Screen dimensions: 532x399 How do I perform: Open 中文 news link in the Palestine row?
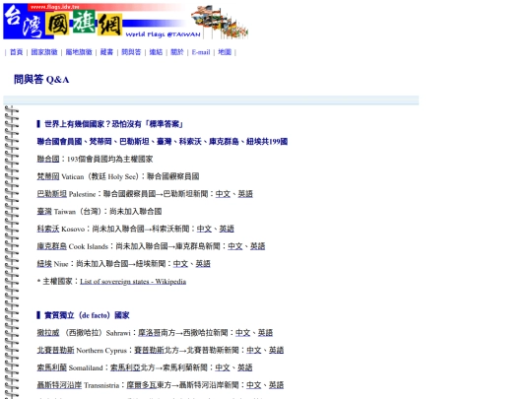(x=223, y=194)
